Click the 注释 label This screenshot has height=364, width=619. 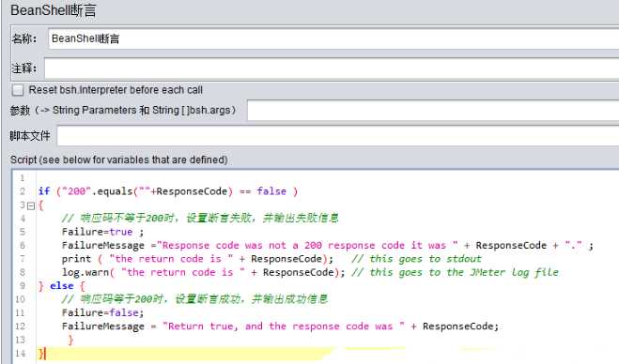coord(24,68)
